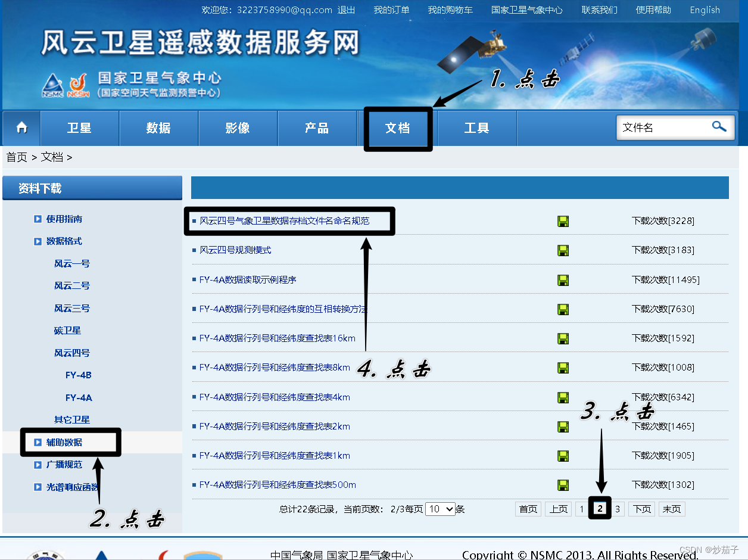The height and width of the screenshot is (560, 748).
Task: Click the 文件名 search input field
Action: click(x=663, y=127)
